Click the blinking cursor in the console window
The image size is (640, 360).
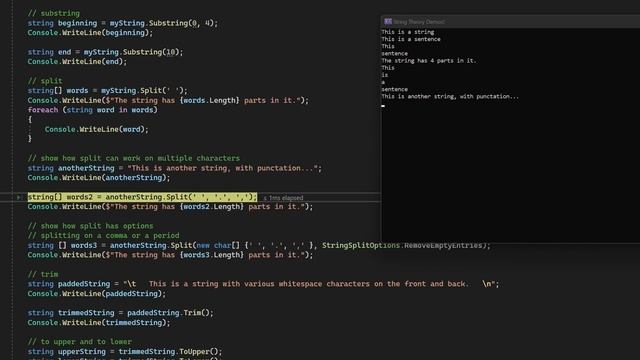(x=383, y=106)
